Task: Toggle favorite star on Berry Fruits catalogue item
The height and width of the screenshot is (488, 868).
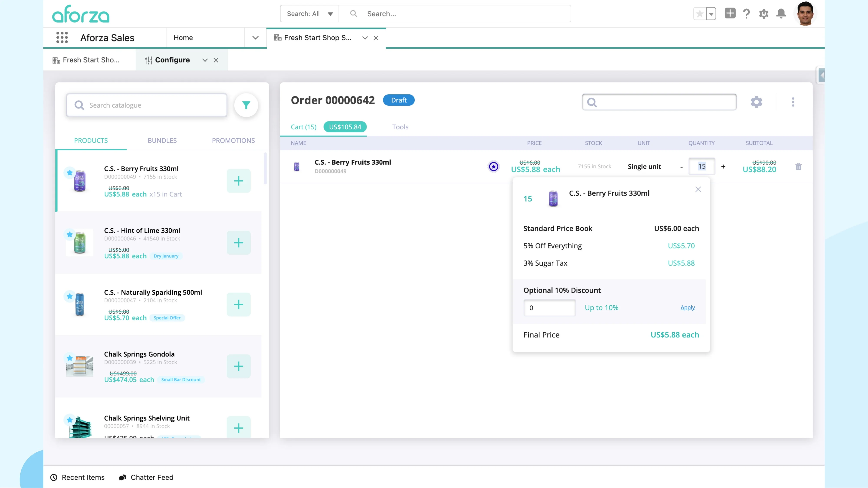Action: point(69,172)
